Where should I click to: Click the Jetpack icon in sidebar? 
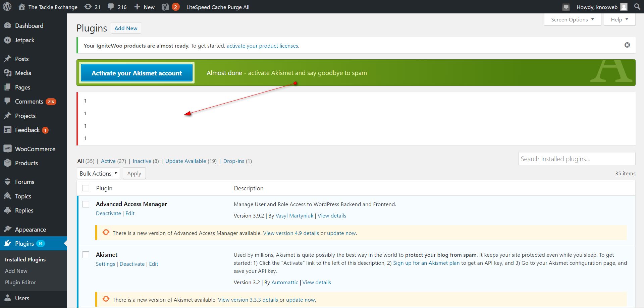click(7, 40)
